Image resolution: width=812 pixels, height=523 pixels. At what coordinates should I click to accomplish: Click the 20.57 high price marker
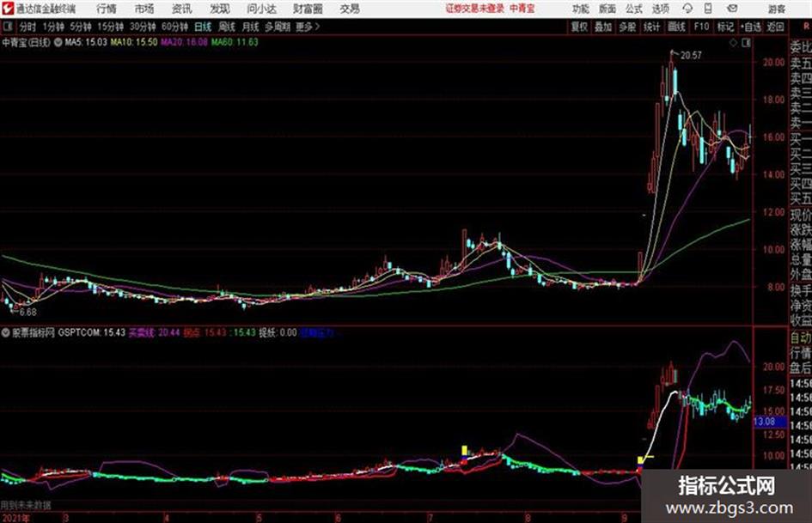(691, 56)
